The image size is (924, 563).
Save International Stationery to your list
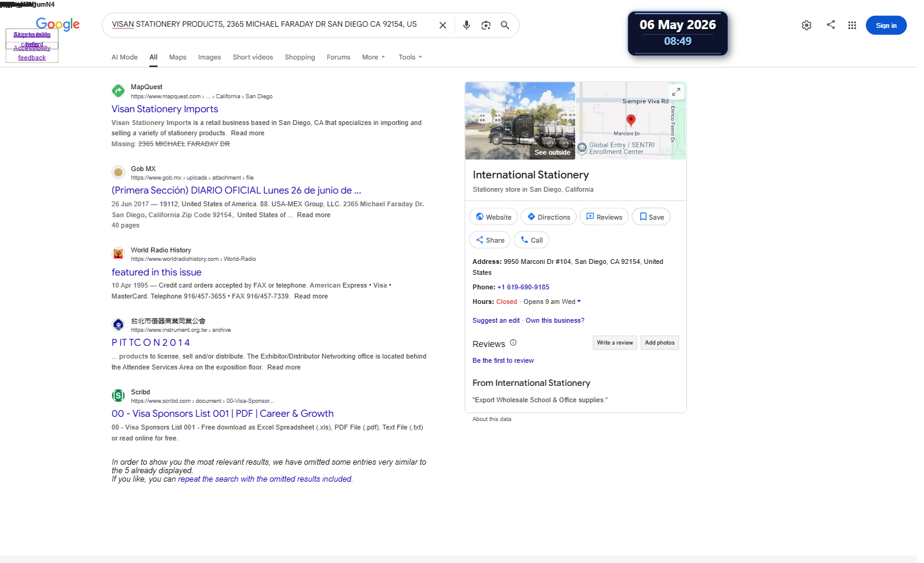click(x=651, y=217)
